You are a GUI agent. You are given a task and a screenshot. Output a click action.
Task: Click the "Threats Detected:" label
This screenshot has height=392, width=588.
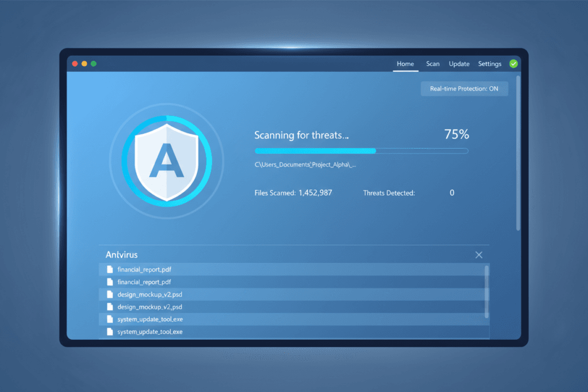[x=389, y=193]
